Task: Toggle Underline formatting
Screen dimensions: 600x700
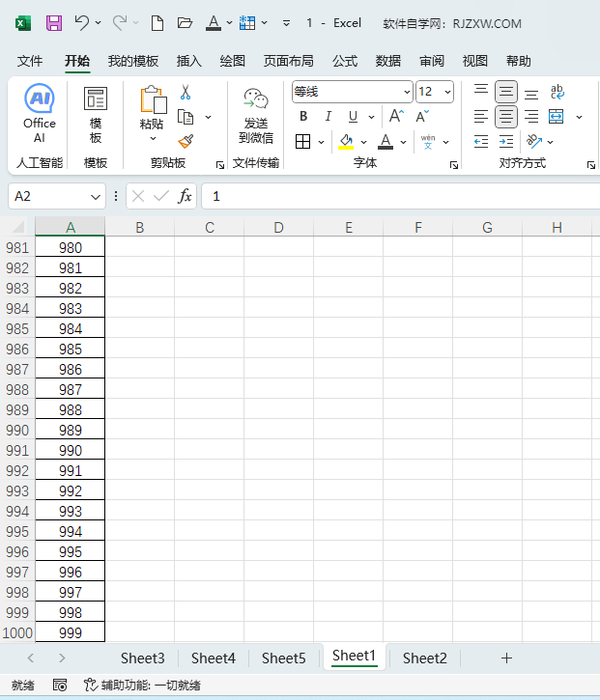Action: tap(353, 117)
